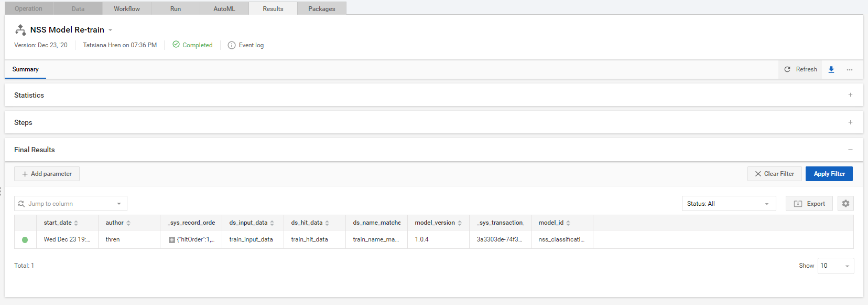
Task: Click 'Tatsiana Hren on 07:36 PM' text
Action: (120, 45)
